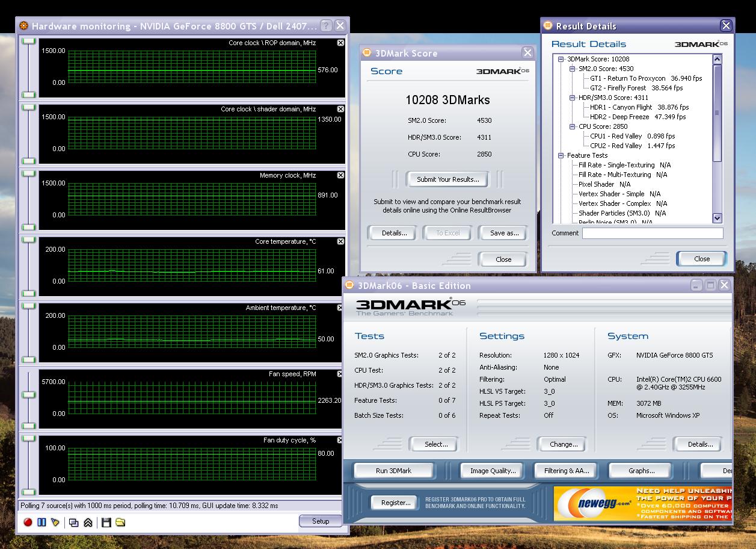Click the Comment input field
This screenshot has height=549, width=756.
[653, 233]
